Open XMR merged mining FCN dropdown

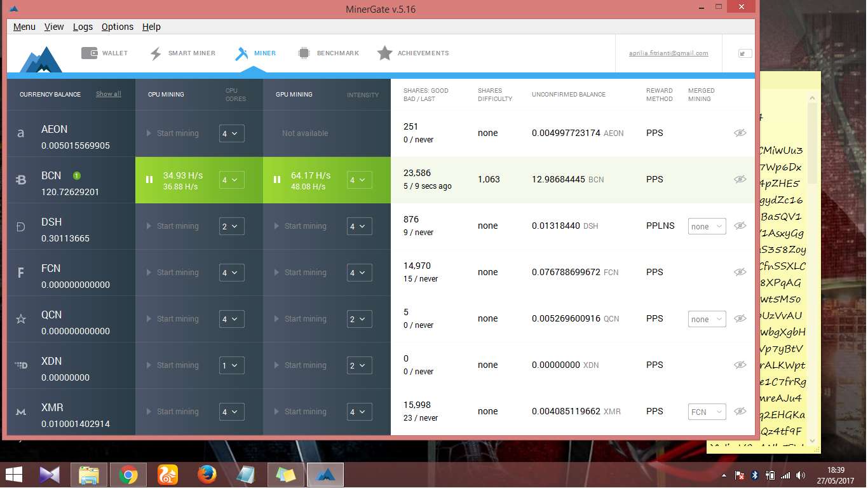(x=707, y=412)
